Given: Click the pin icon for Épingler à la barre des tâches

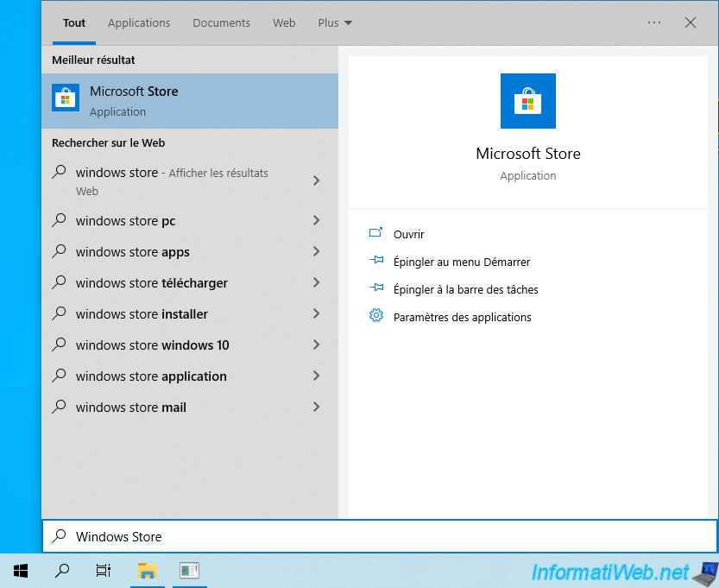Looking at the screenshot, I should pos(376,288).
